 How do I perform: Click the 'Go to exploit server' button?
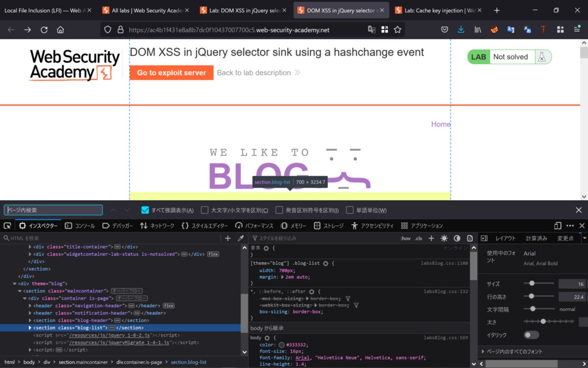pos(171,72)
